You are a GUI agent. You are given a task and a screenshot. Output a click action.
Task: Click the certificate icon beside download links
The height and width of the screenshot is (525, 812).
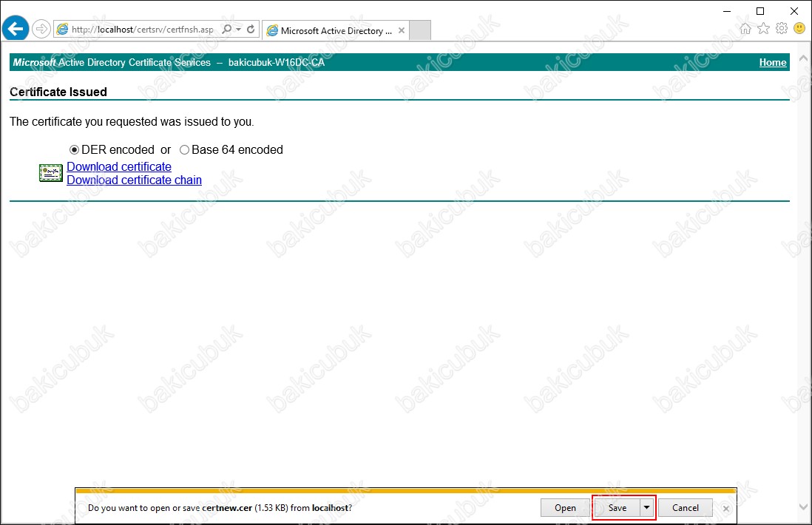[51, 173]
